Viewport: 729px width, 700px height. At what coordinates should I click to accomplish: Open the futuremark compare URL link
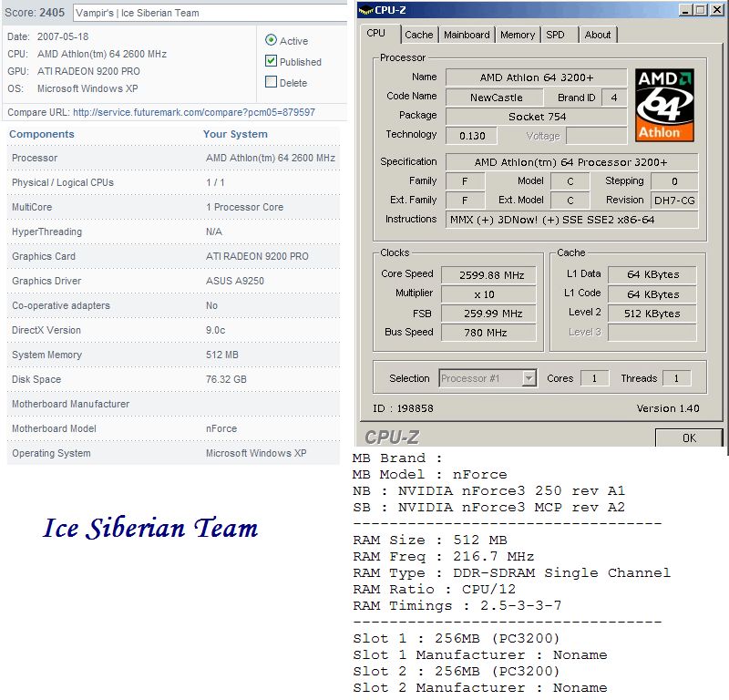(194, 112)
